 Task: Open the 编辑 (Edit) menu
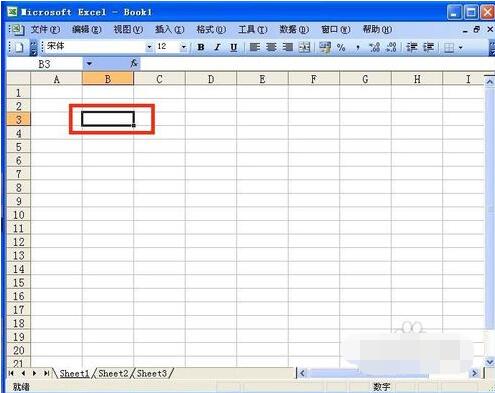pyautogui.click(x=87, y=30)
